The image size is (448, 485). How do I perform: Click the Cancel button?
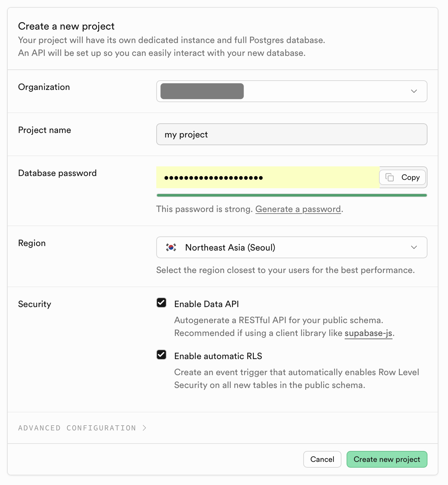click(x=322, y=459)
